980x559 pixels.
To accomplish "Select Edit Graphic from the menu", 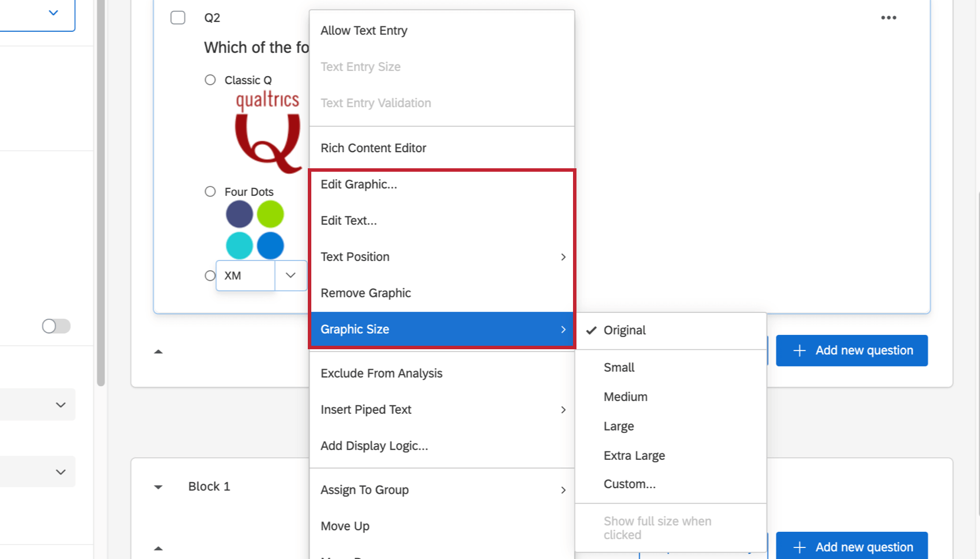I will click(359, 184).
